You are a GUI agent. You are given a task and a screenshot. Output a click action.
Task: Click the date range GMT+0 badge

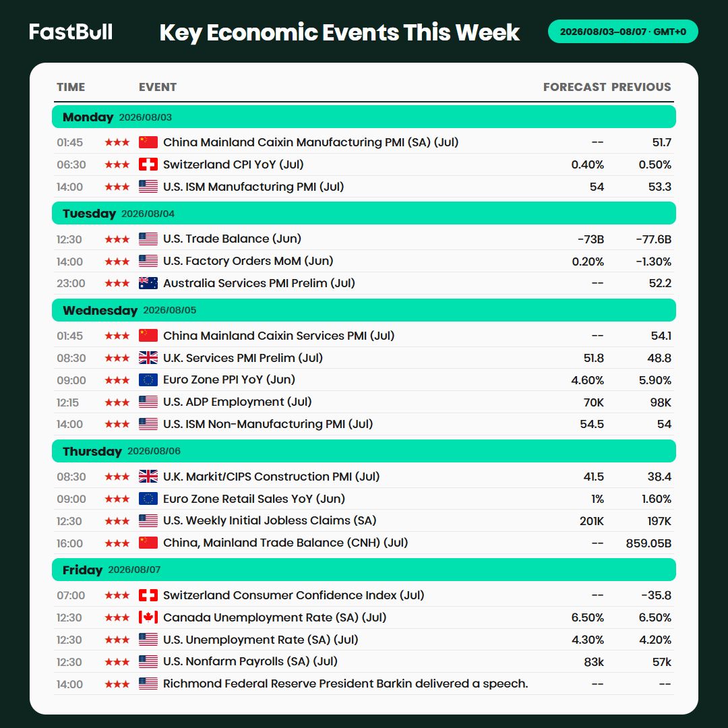click(x=623, y=32)
